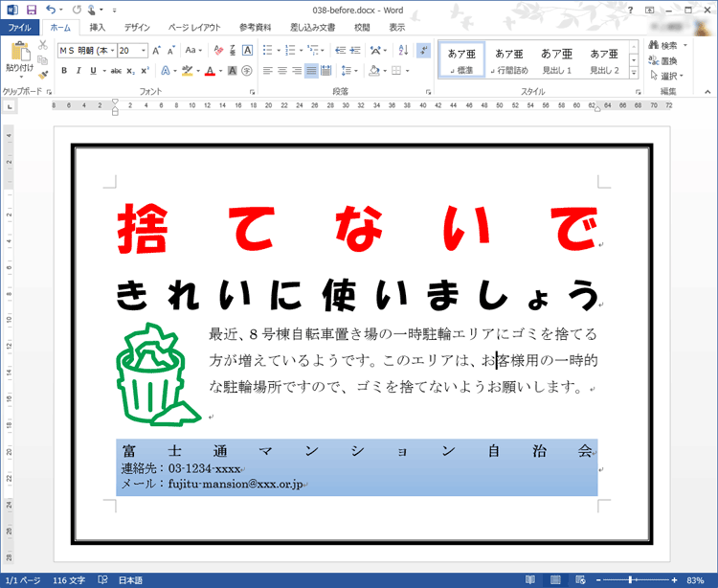Switch to the 挿入 tab
This screenshot has width=718, height=588.
click(x=97, y=28)
